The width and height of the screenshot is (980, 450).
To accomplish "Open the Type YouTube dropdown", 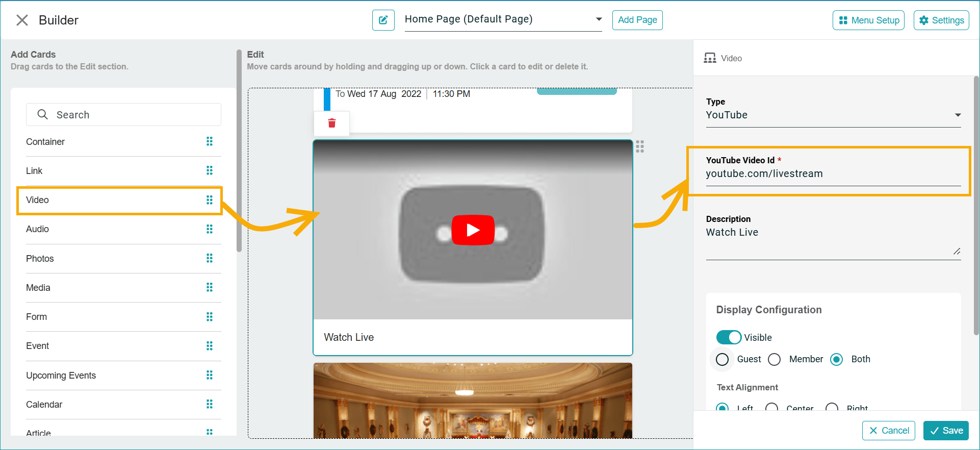I will click(x=833, y=115).
